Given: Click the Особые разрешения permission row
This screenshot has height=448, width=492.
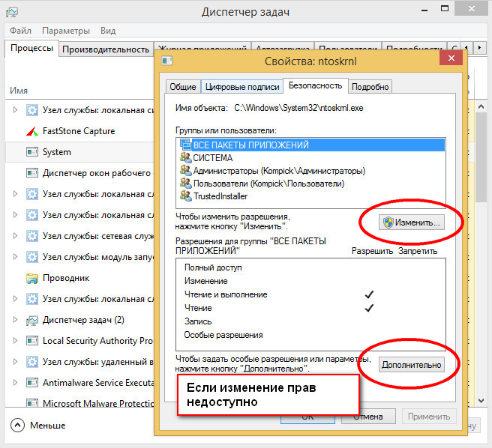Looking at the screenshot, I should click(310, 335).
